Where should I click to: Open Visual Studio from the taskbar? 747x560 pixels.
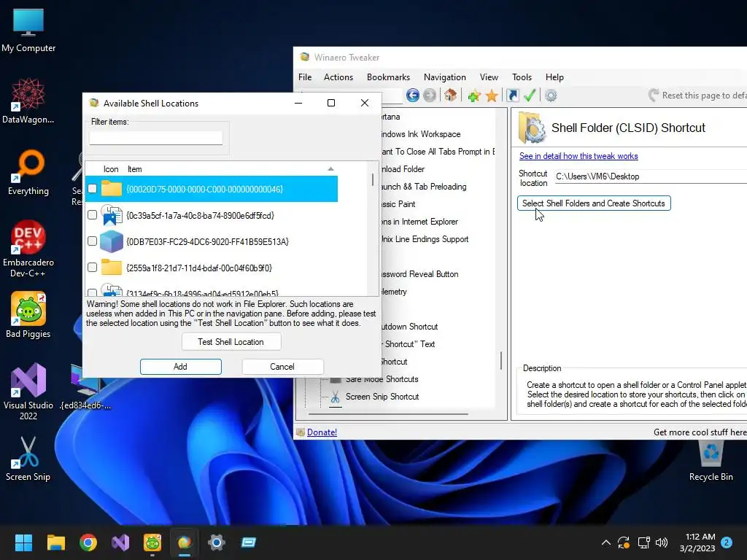click(x=120, y=542)
